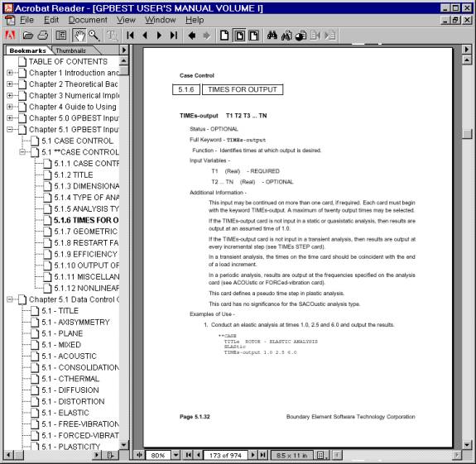Select the Text selection tool
Screen dimensions: 476x464
coord(112,36)
